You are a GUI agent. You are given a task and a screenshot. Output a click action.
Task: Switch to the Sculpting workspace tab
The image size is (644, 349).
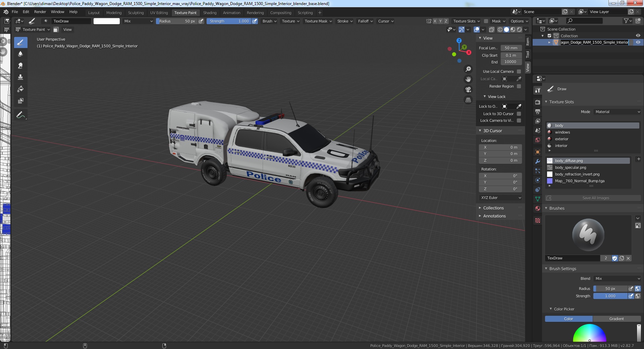pyautogui.click(x=136, y=13)
